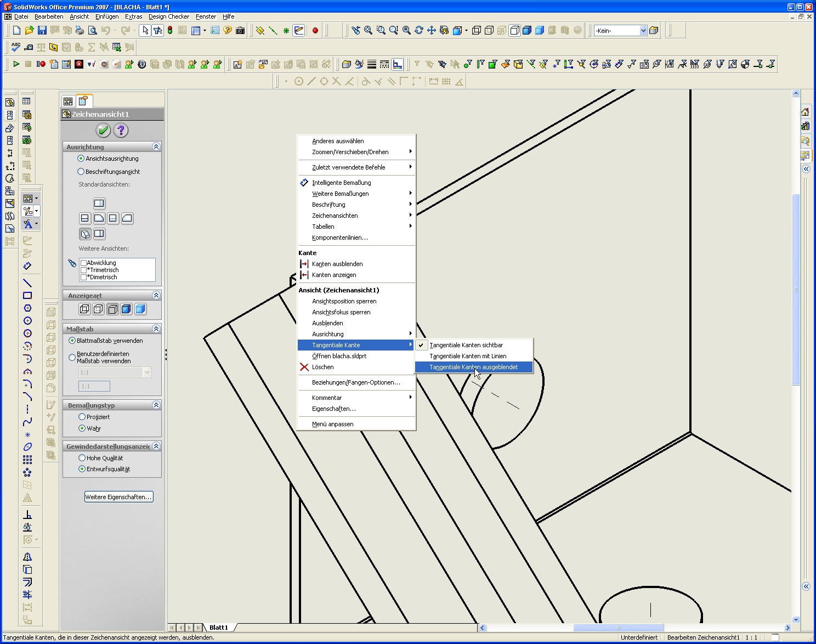
Task: Open the Extras menu
Action: 133,16
